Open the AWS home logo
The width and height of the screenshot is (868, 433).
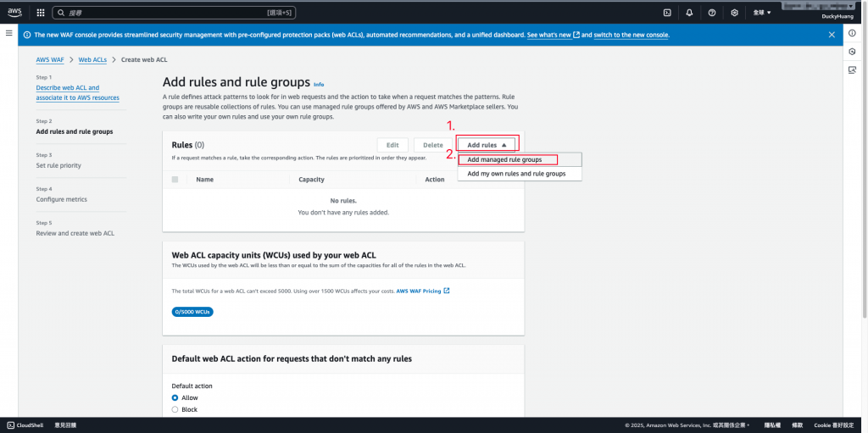14,12
